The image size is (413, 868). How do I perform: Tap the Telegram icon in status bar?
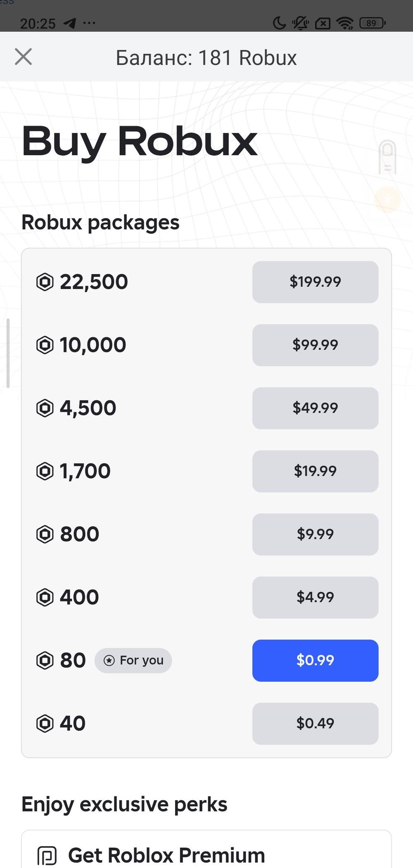click(70, 23)
